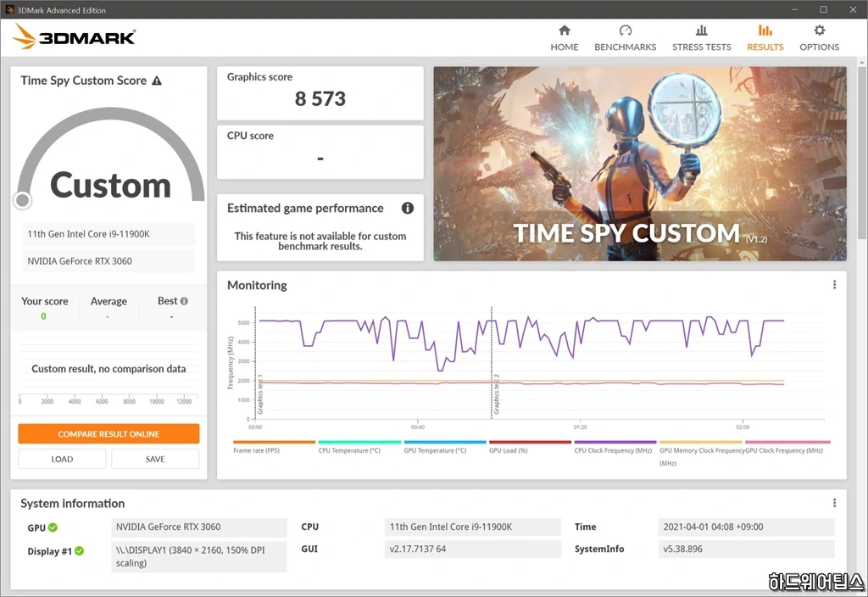This screenshot has height=597, width=868.
Task: Click the NVIDIA GeForce RTX 3060 field under score
Action: point(108,261)
